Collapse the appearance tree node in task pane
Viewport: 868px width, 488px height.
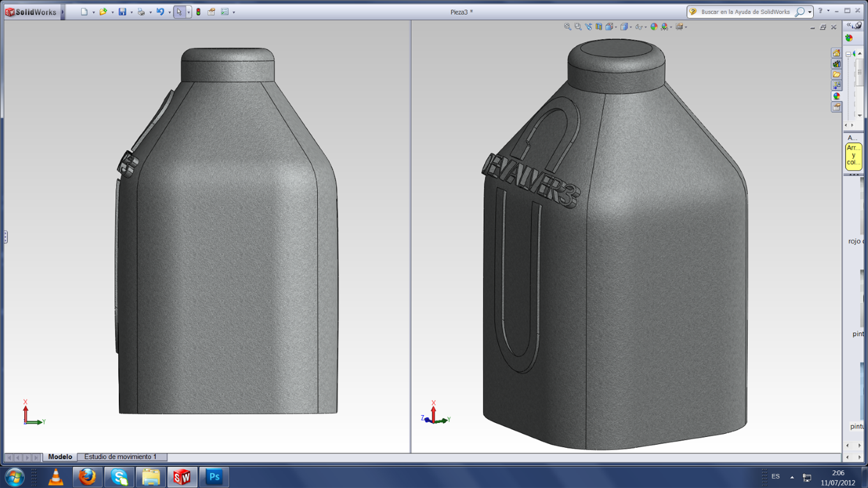(848, 54)
